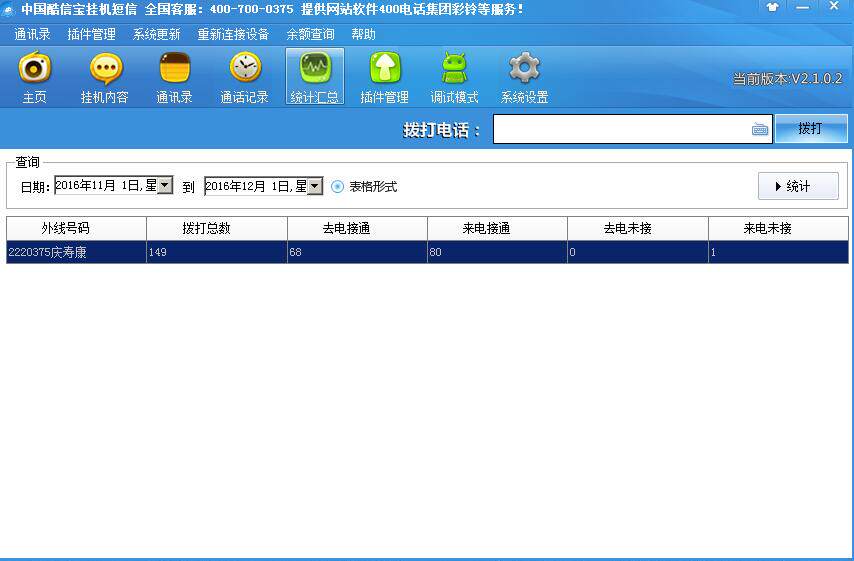Expand the end date dropdown
Viewport: 854px width, 561px height.
(315, 186)
